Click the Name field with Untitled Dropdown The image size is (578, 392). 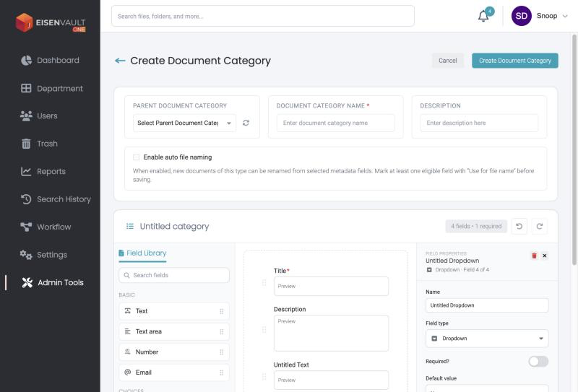click(x=486, y=305)
